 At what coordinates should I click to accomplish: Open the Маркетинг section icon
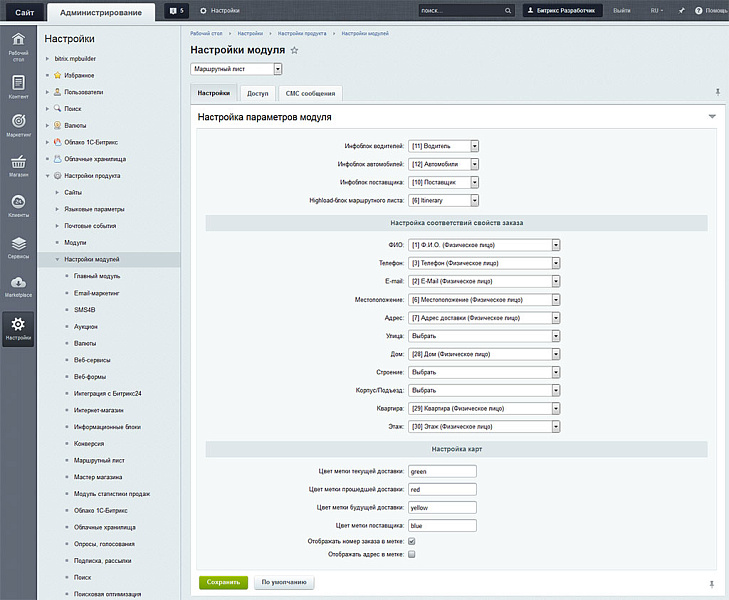[18, 125]
